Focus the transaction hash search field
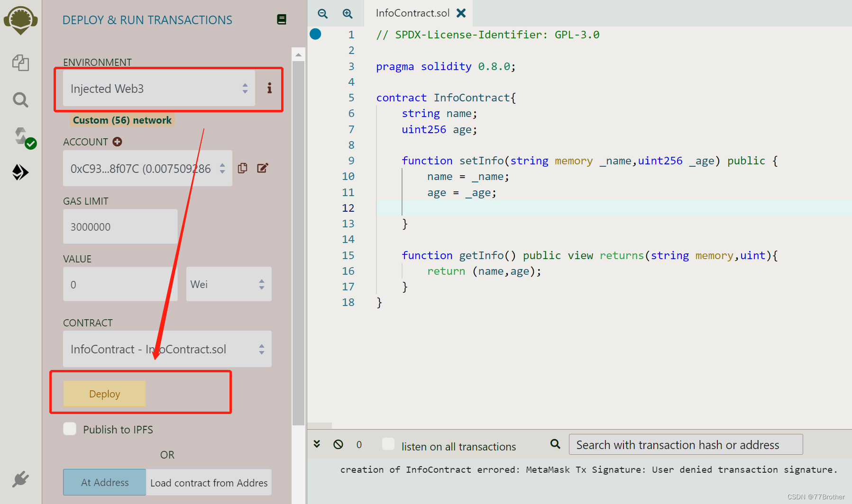Screen dimensions: 852x504 (x=686, y=444)
